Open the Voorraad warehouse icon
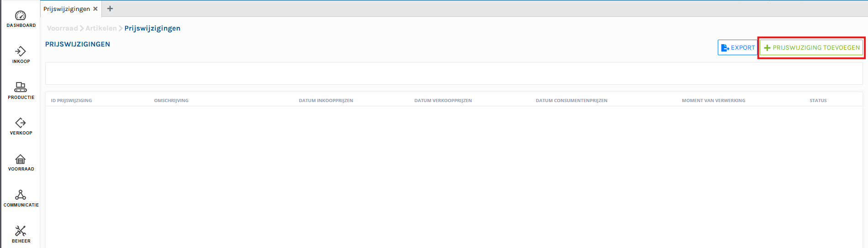Image resolution: width=868 pixels, height=248 pixels. click(x=21, y=162)
